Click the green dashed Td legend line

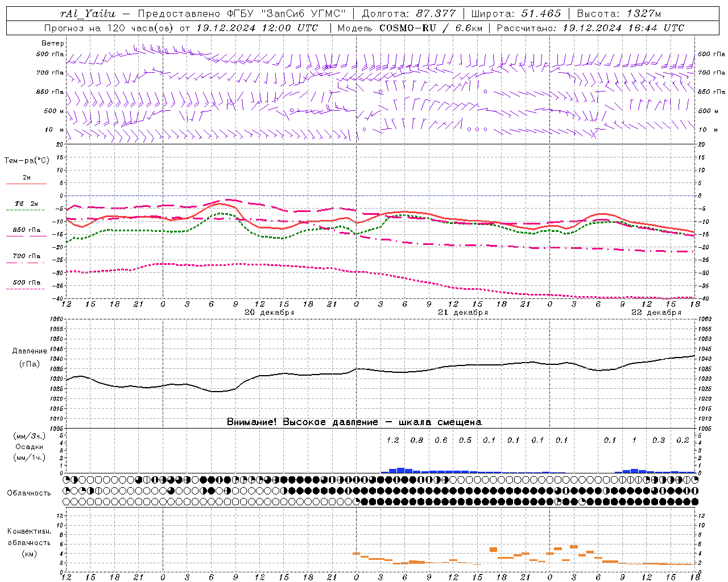26,210
